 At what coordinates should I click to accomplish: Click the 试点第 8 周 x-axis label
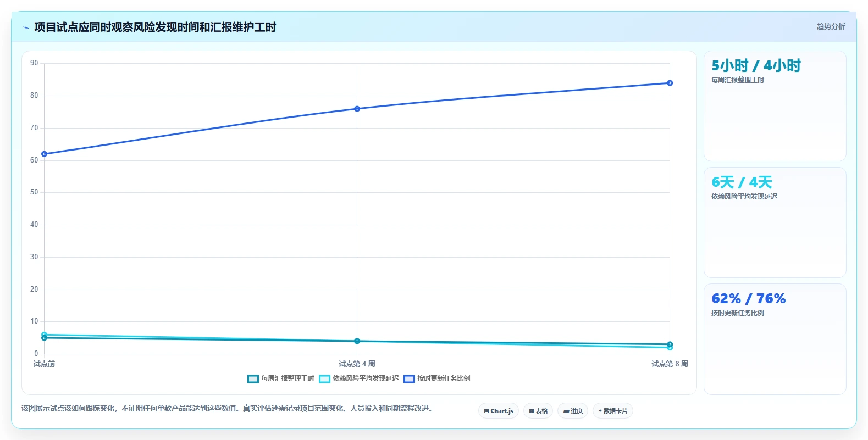pos(670,364)
